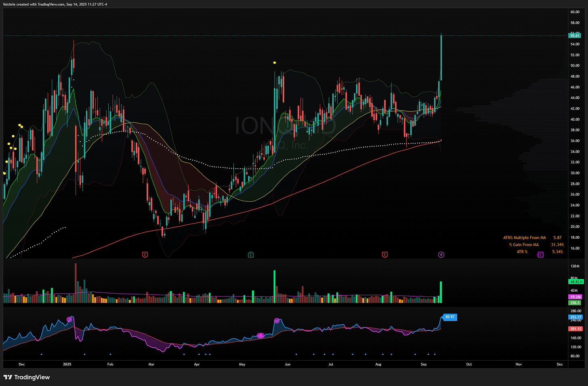This screenshot has height=386, width=588.
Task: Click the 40M volume axis label
Action: point(574,290)
